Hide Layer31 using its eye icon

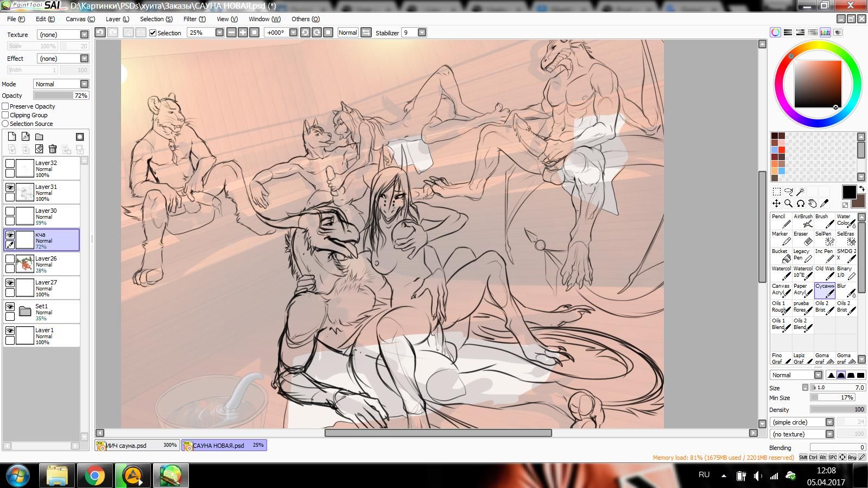[x=10, y=187]
